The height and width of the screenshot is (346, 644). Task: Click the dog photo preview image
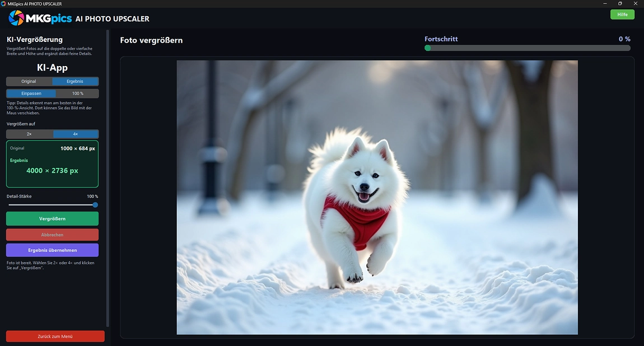[x=377, y=198]
